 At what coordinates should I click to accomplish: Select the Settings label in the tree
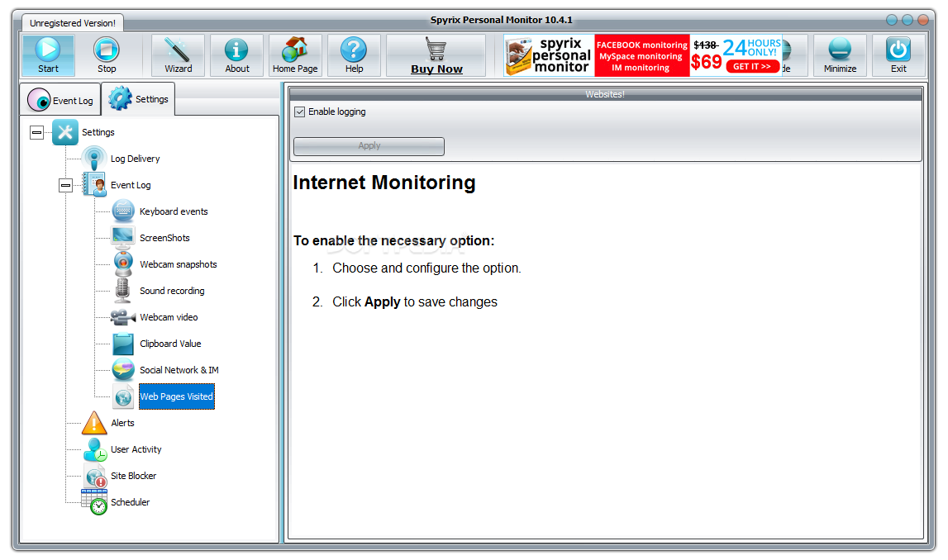coord(98,132)
